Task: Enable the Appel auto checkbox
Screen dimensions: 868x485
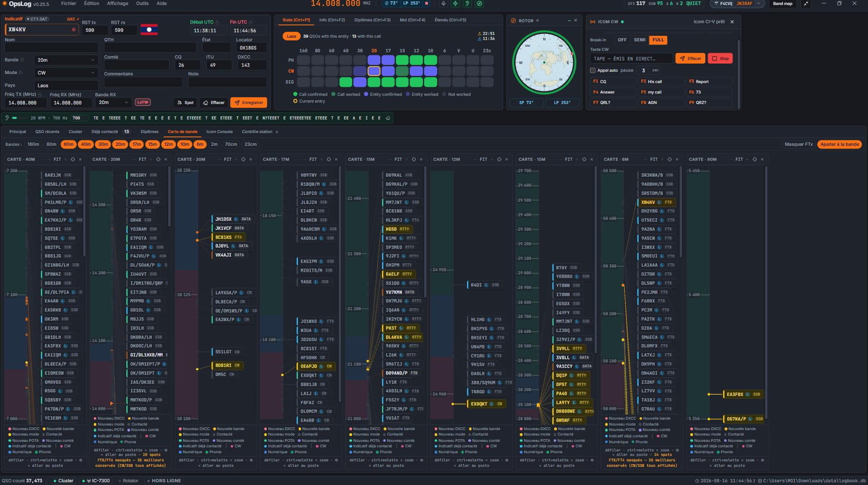Action: point(593,70)
